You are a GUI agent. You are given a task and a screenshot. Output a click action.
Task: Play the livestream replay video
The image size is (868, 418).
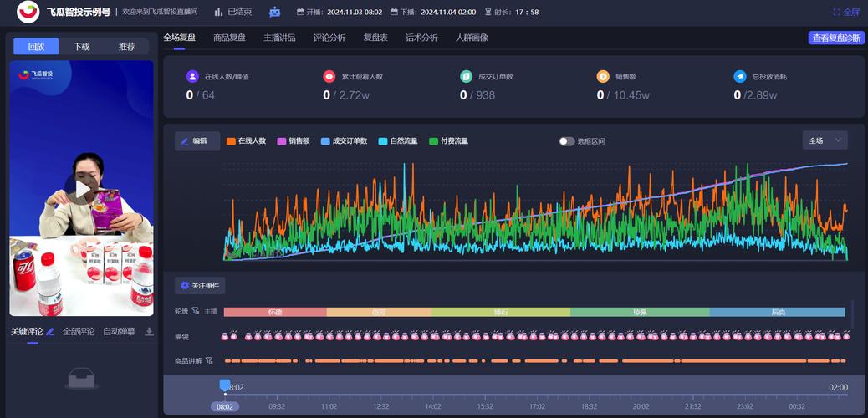pyautogui.click(x=81, y=190)
